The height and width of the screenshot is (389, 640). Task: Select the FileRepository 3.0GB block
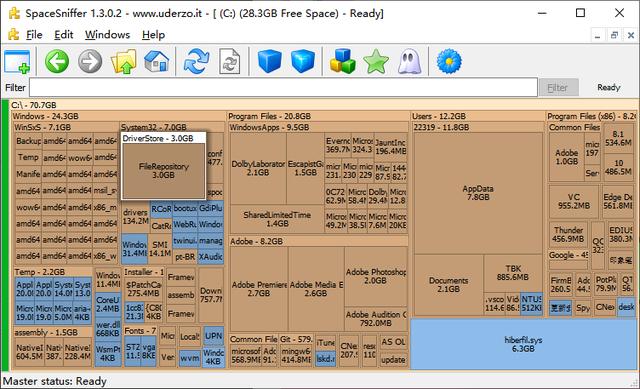tap(163, 171)
